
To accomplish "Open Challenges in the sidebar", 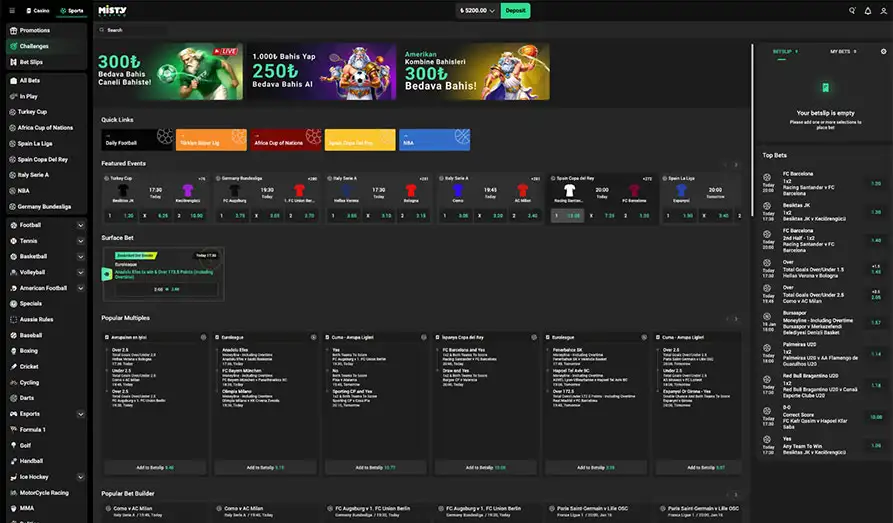I will click(x=46, y=46).
